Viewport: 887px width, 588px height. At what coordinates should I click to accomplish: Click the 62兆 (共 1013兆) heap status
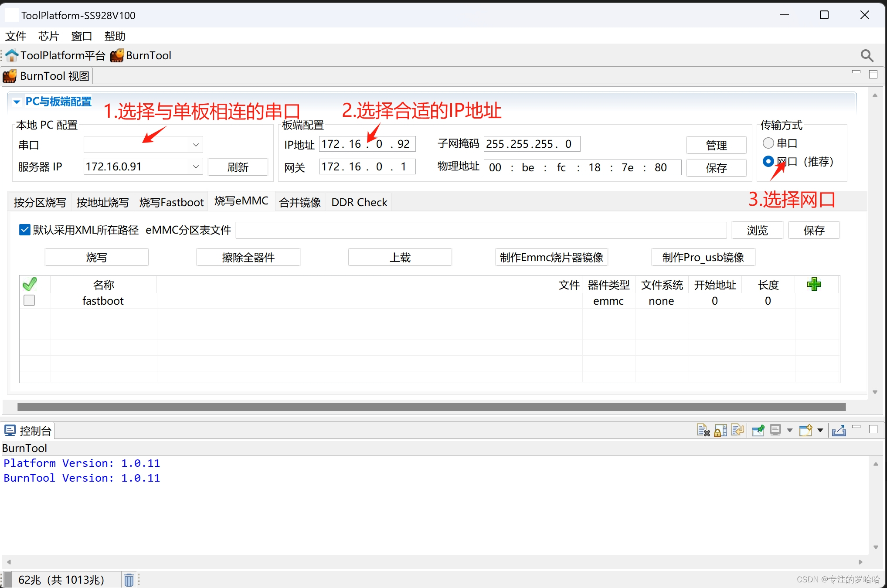coord(61,580)
